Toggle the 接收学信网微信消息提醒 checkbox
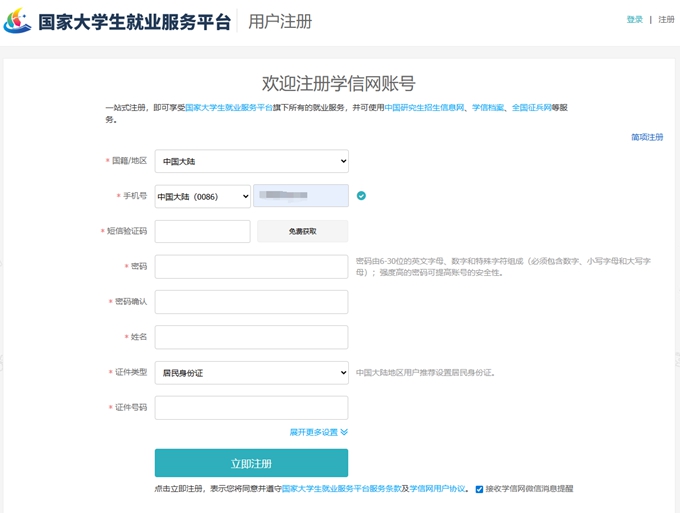The image size is (680, 513). [x=480, y=489]
